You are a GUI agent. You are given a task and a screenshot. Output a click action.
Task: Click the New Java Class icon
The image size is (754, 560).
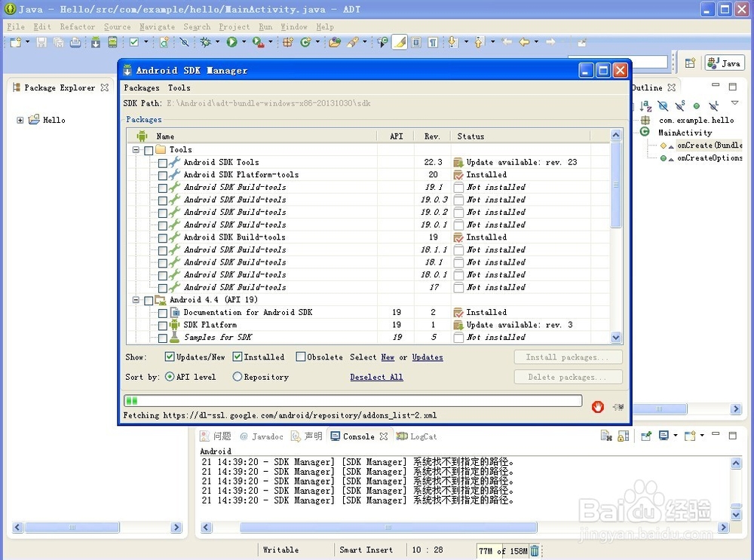point(305,42)
